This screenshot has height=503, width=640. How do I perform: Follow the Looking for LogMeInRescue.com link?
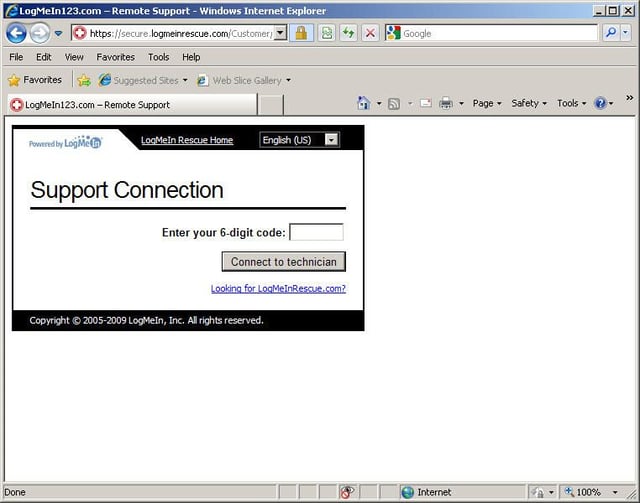click(x=278, y=289)
